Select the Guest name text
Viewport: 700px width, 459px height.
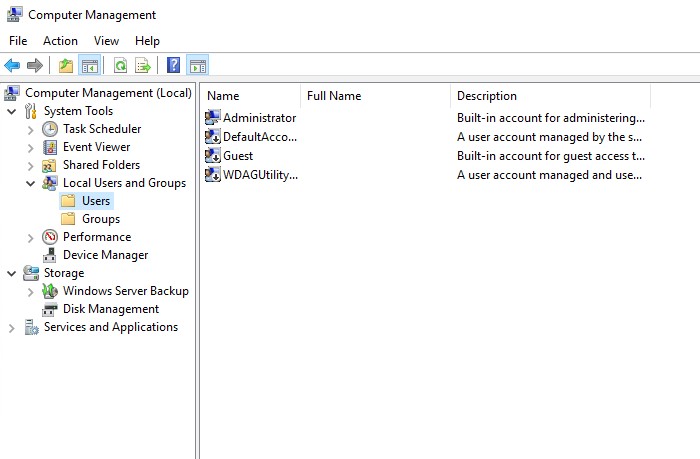click(238, 156)
